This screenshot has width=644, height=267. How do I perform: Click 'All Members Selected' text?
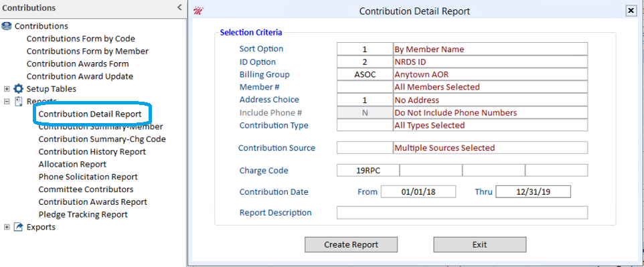coord(437,87)
